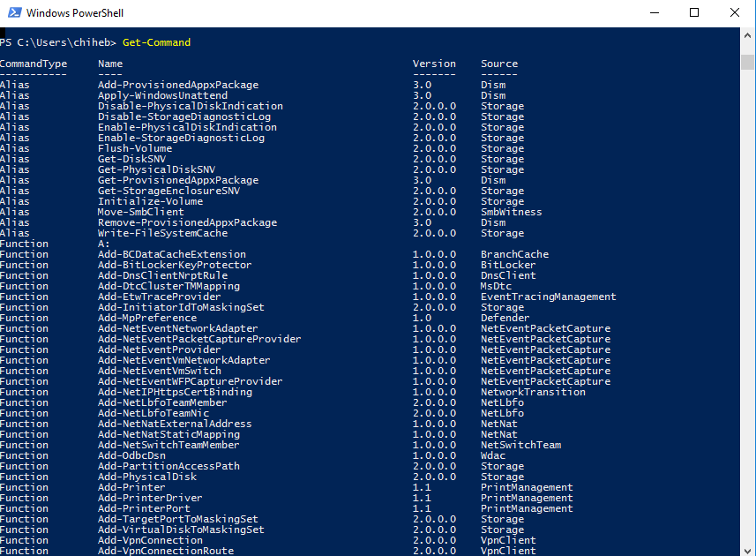Click Add-NetNatExternalAddress entry
The height and width of the screenshot is (556, 756).
tap(175, 425)
